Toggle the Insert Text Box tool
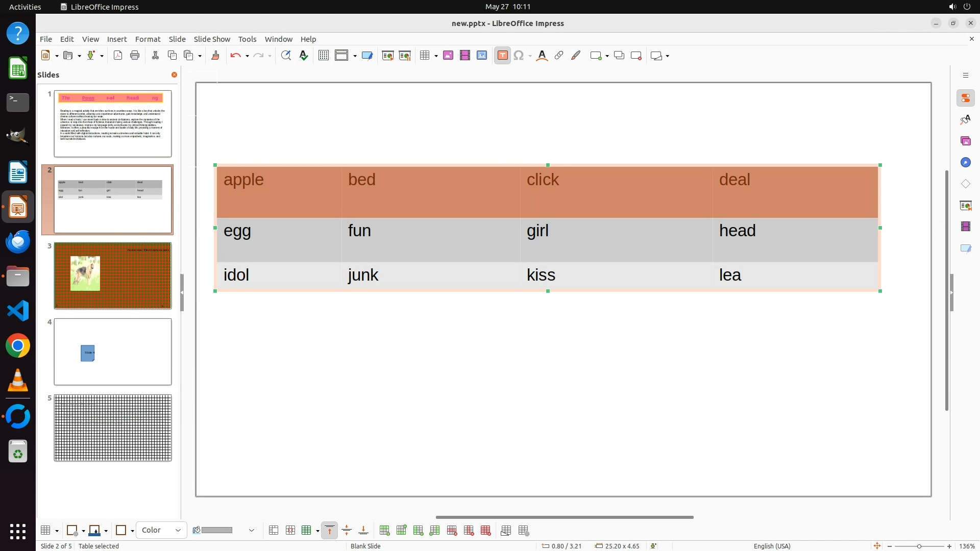 click(x=502, y=56)
